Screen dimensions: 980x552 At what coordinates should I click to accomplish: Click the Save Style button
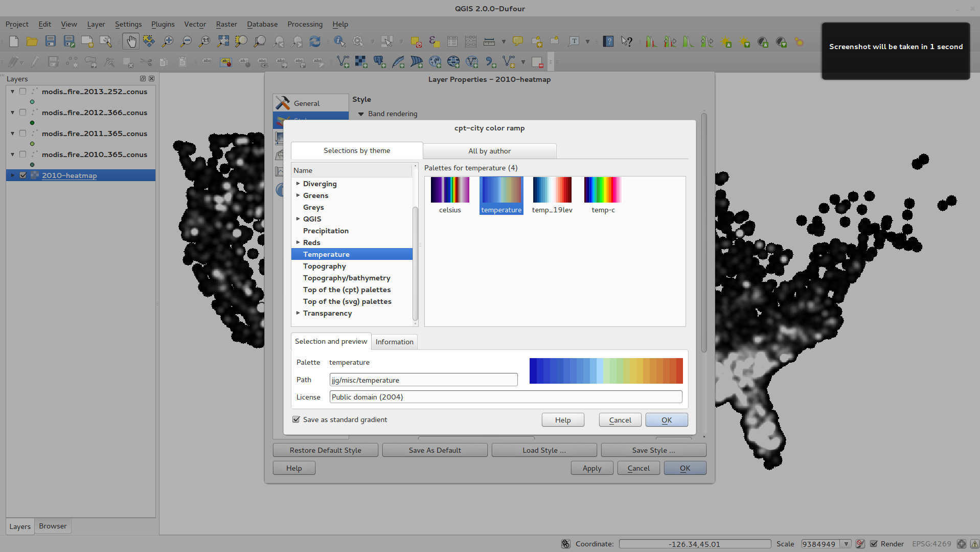(x=653, y=450)
